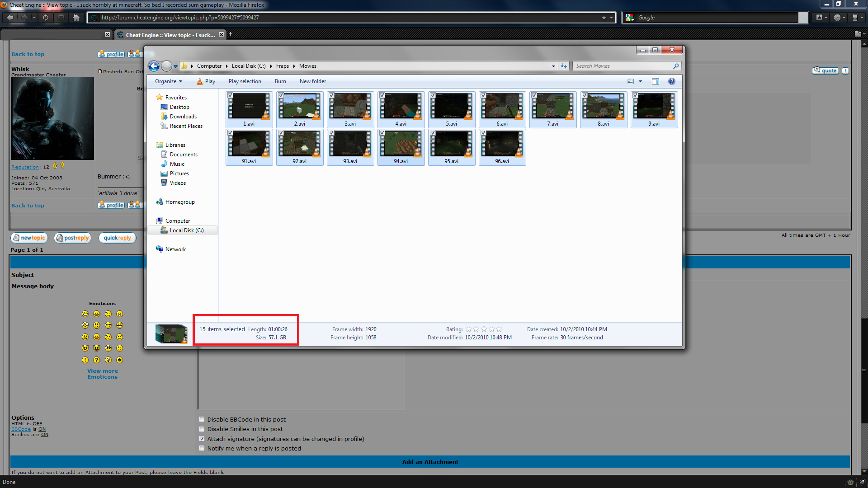Switch to the Cheat Engine browser tab
This screenshot has width=868, height=488.
coord(167,35)
